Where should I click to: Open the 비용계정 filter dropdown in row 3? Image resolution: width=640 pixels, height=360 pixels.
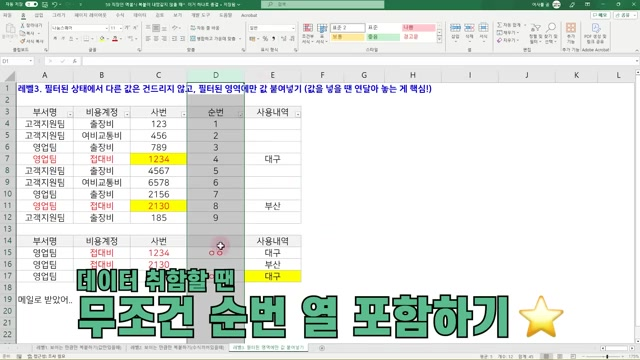tap(127, 114)
